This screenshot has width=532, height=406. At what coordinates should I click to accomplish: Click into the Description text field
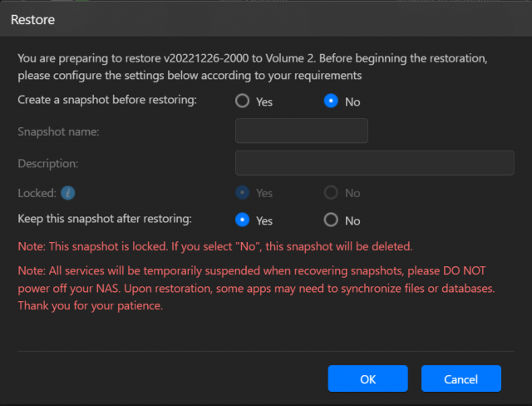374,162
